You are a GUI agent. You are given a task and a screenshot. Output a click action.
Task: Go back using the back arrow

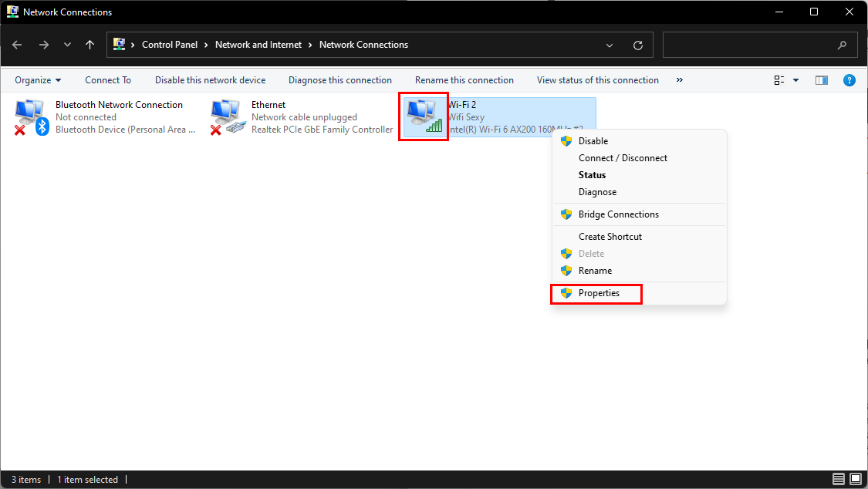(x=17, y=45)
